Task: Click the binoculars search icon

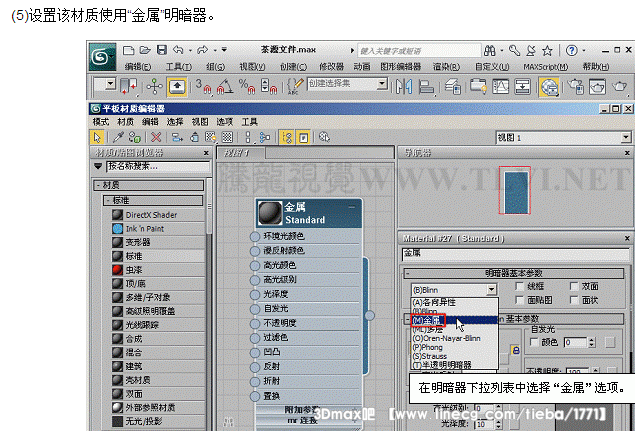Action: [490, 51]
